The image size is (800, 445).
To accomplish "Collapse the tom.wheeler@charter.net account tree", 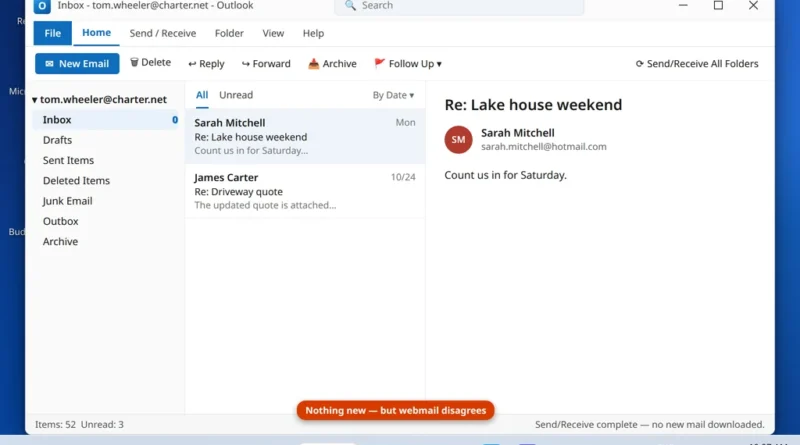I will pyautogui.click(x=34, y=100).
